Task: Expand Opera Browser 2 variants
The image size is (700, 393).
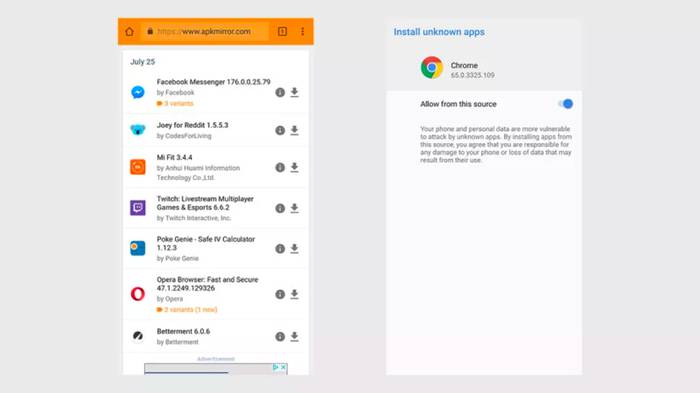Action: [x=187, y=309]
